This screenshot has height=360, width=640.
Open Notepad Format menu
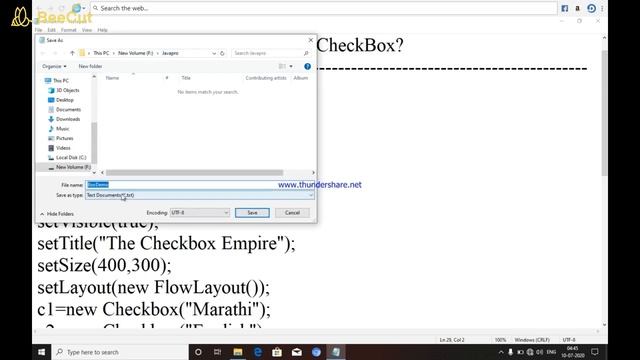point(69,30)
